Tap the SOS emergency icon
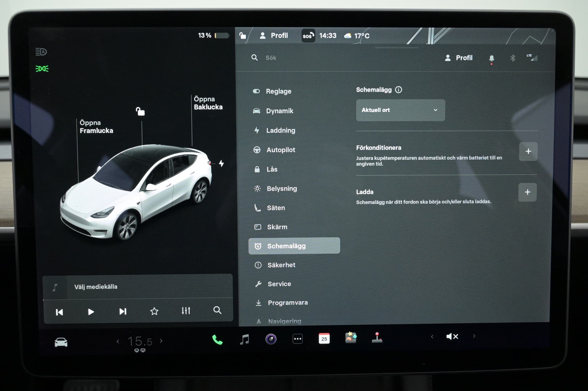 click(x=308, y=36)
